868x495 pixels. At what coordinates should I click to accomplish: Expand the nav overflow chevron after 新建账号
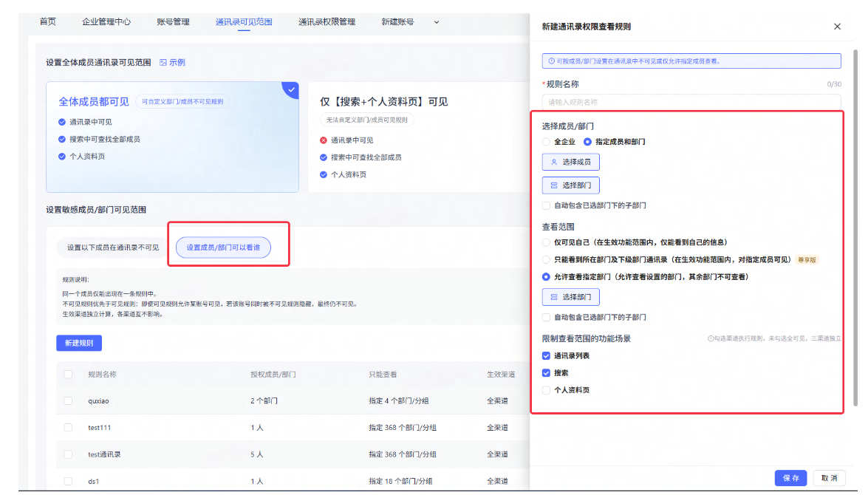tap(436, 22)
